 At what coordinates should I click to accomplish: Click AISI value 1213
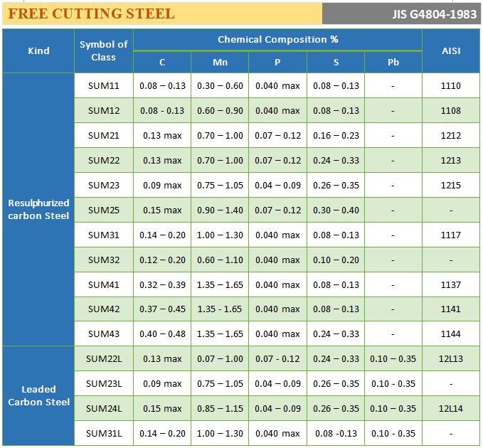click(451, 161)
